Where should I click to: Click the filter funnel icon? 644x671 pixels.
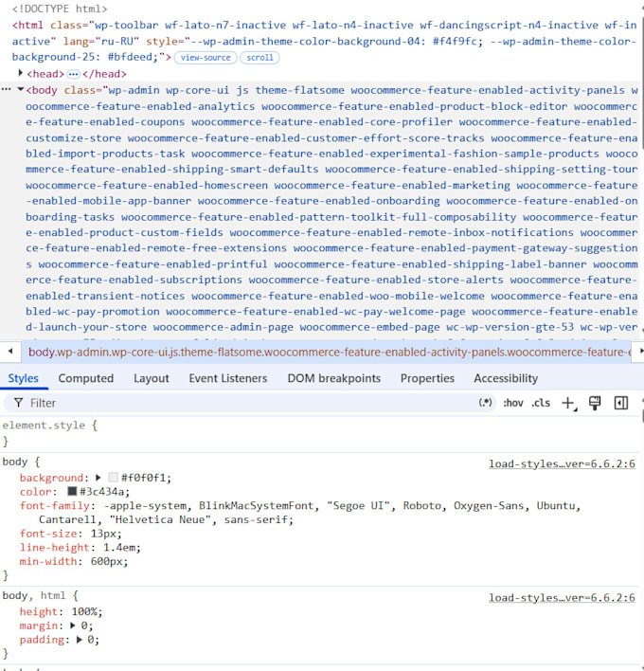pyautogui.click(x=18, y=403)
